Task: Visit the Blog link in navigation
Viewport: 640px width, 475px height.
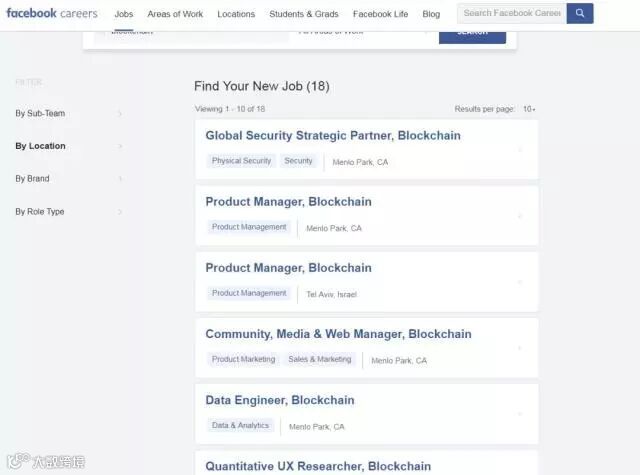Action: pyautogui.click(x=431, y=14)
